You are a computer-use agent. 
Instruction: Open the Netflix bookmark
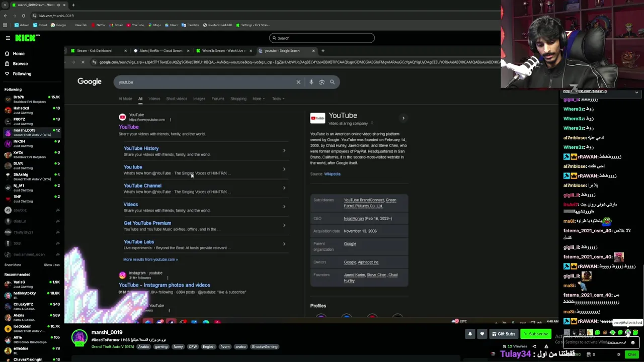tap(98, 25)
